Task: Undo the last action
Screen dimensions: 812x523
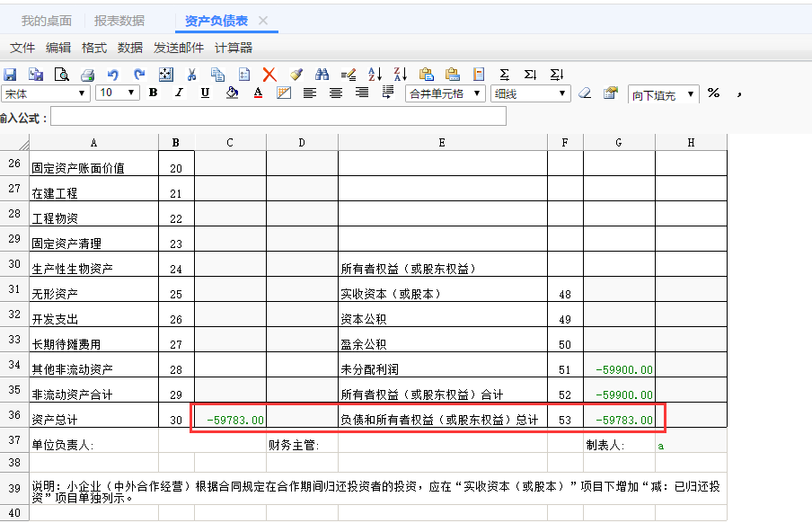Action: point(113,75)
